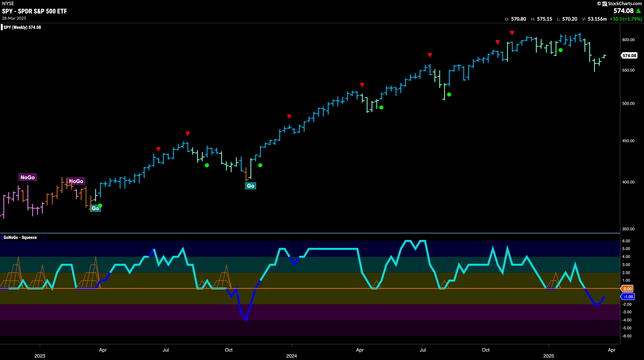
Task: Click the NYSE exchange label
Action: click(8, 3)
